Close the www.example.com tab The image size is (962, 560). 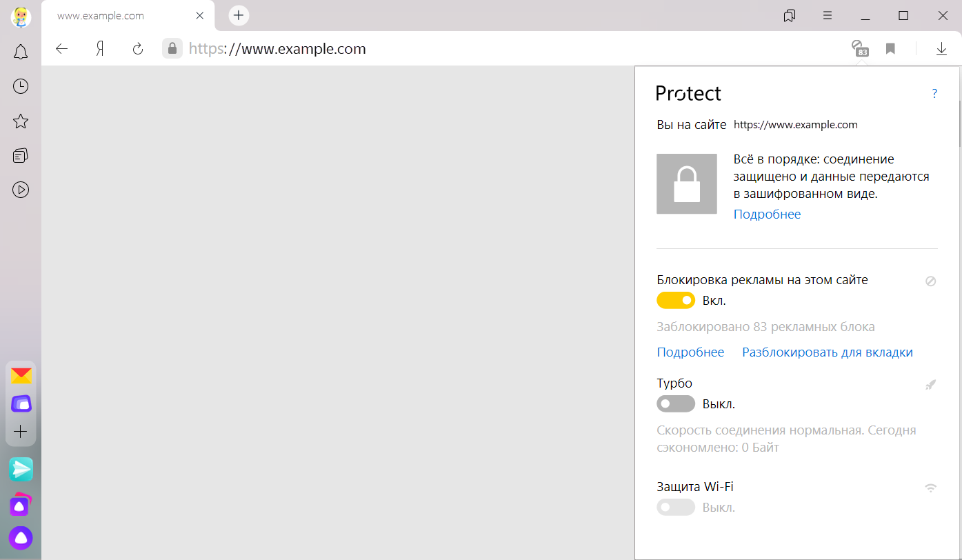(x=200, y=15)
